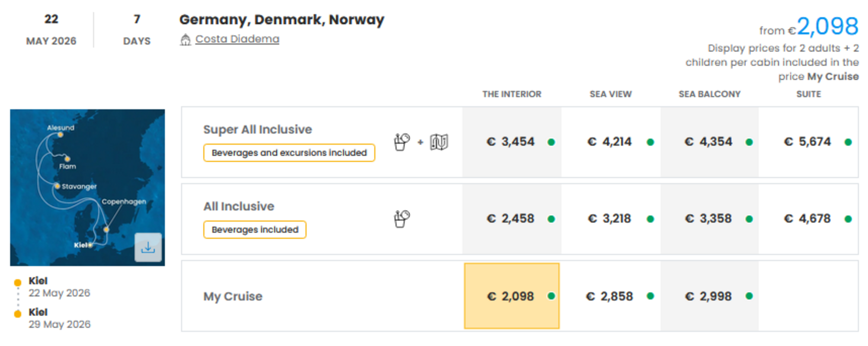Click the green dot beside € 5,674
The height and width of the screenshot is (346, 868).
tap(848, 142)
